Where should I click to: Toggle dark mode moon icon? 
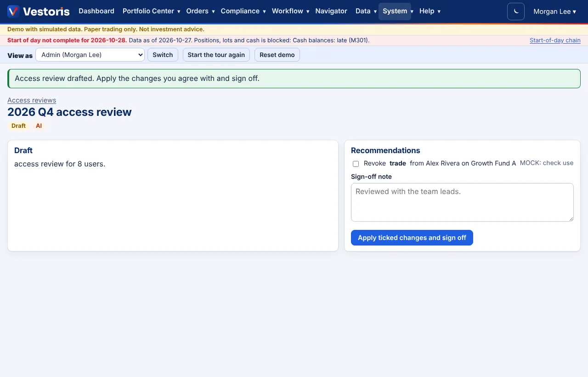[516, 11]
